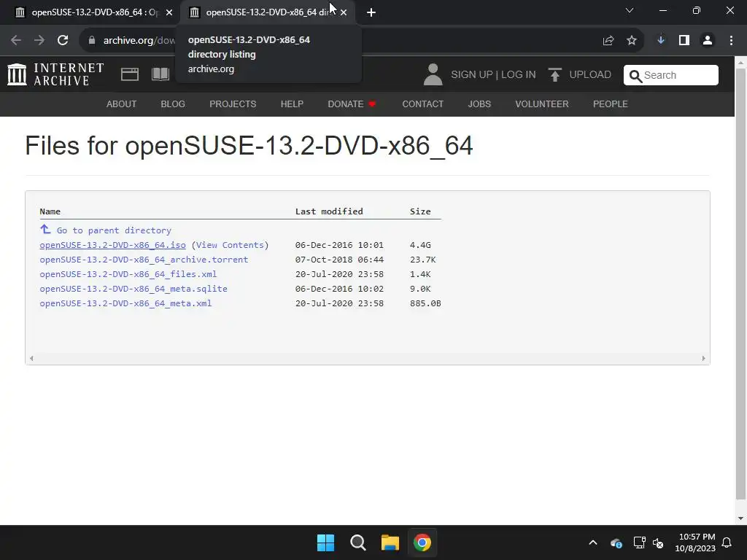Click the network tray icon
The width and height of the screenshot is (747, 560).
(x=639, y=542)
